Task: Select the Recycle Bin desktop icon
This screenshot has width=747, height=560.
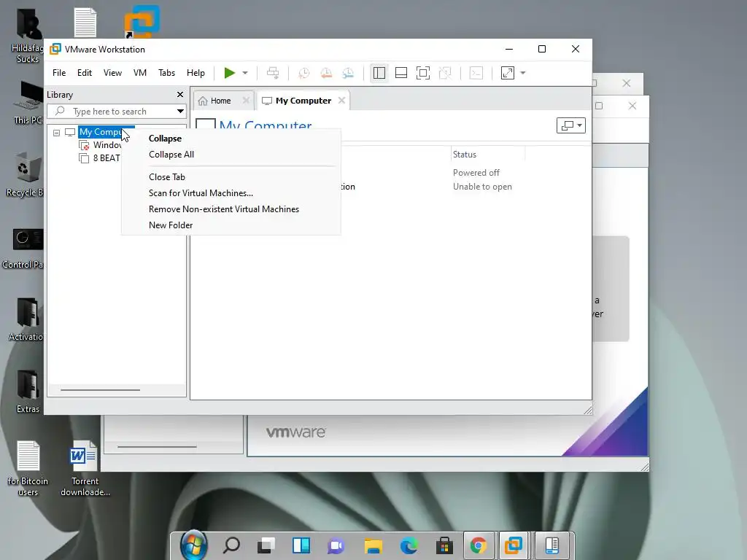Action: tap(25, 174)
